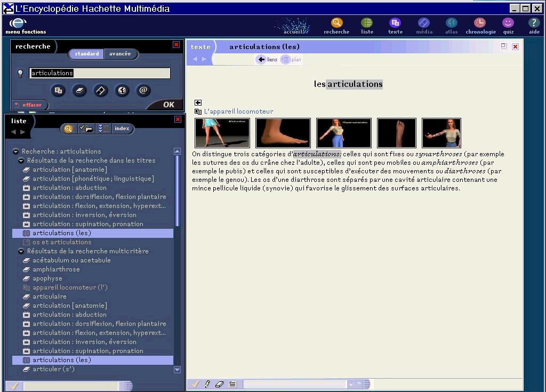Click the collapse-list arrows icon in liste toolbar
The width and height of the screenshot is (546, 392).
(103, 129)
